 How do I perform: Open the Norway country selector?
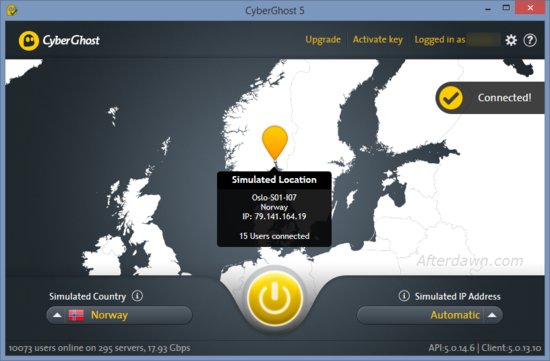(119, 315)
